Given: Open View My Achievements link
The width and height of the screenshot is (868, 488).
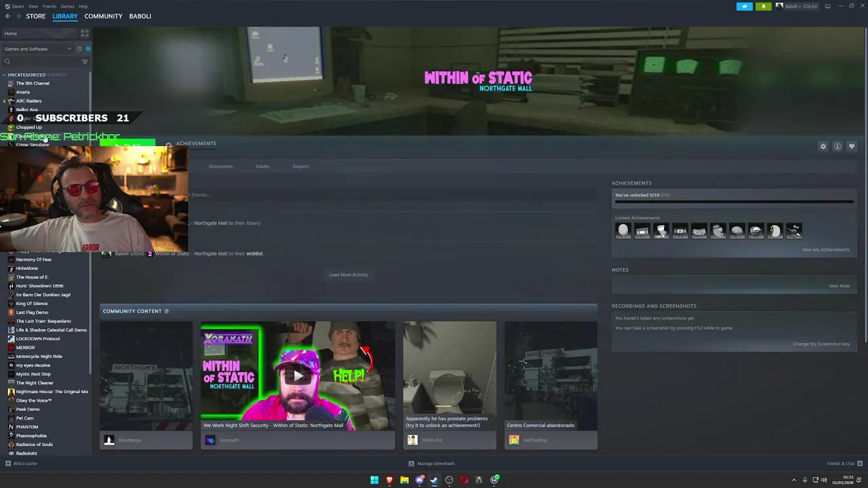Looking at the screenshot, I should pos(825,249).
